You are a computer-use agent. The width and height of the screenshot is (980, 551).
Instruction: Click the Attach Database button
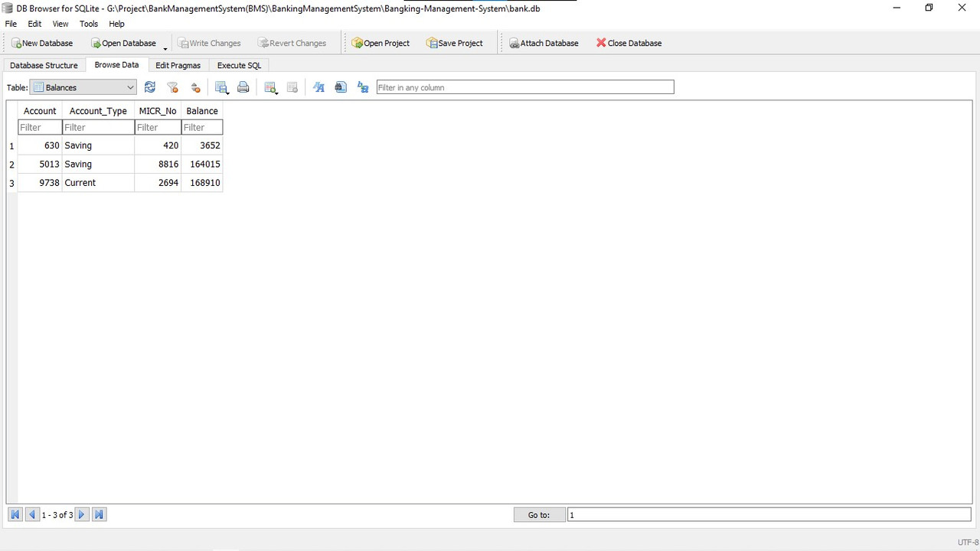544,43
